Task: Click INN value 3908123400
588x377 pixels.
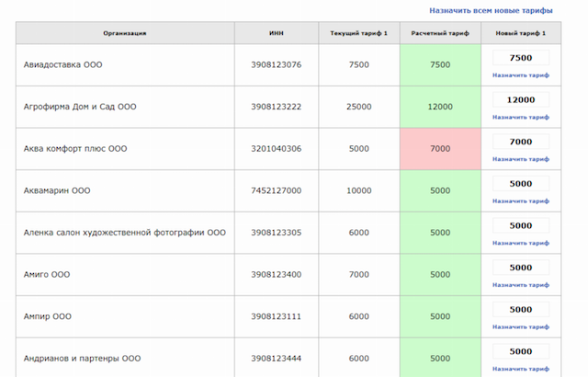Action: [x=277, y=275]
